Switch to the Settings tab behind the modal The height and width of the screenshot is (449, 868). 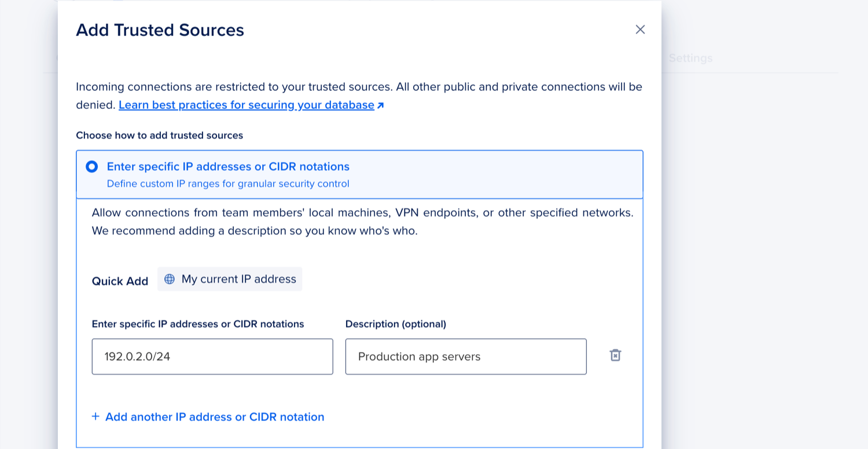[690, 58]
